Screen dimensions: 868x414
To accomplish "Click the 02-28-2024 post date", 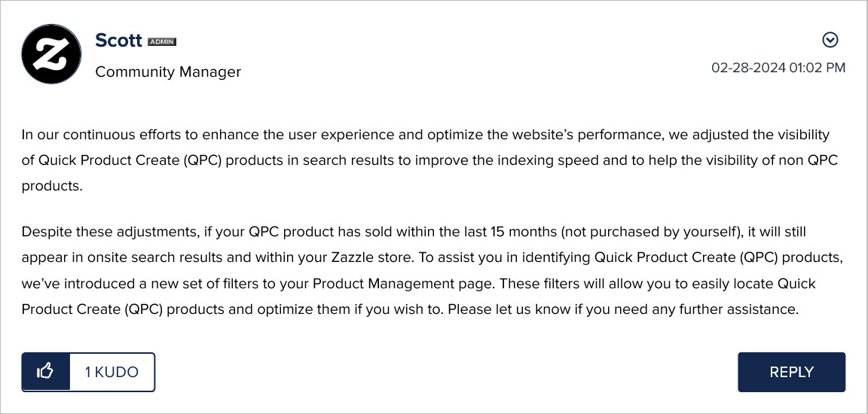I will click(748, 68).
